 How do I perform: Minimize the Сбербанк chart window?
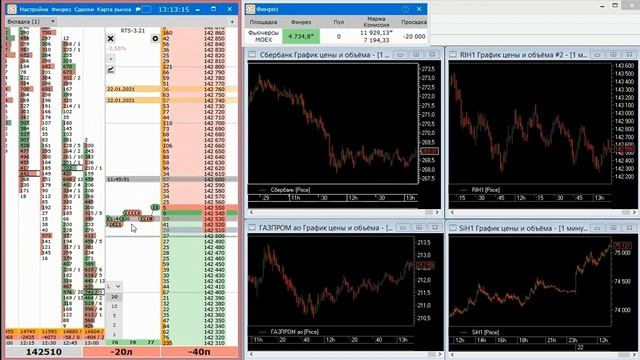pyautogui.click(x=400, y=55)
